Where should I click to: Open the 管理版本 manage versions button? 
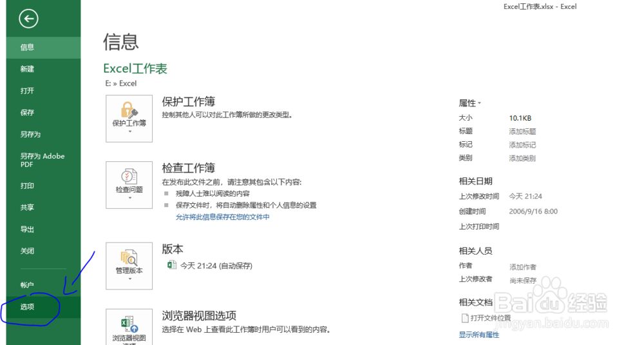point(129,266)
